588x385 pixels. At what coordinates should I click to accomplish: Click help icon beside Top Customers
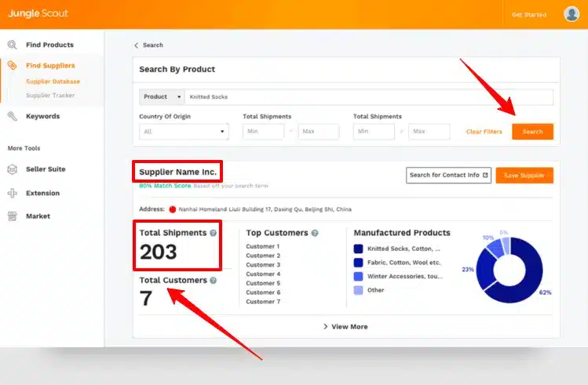tap(315, 233)
